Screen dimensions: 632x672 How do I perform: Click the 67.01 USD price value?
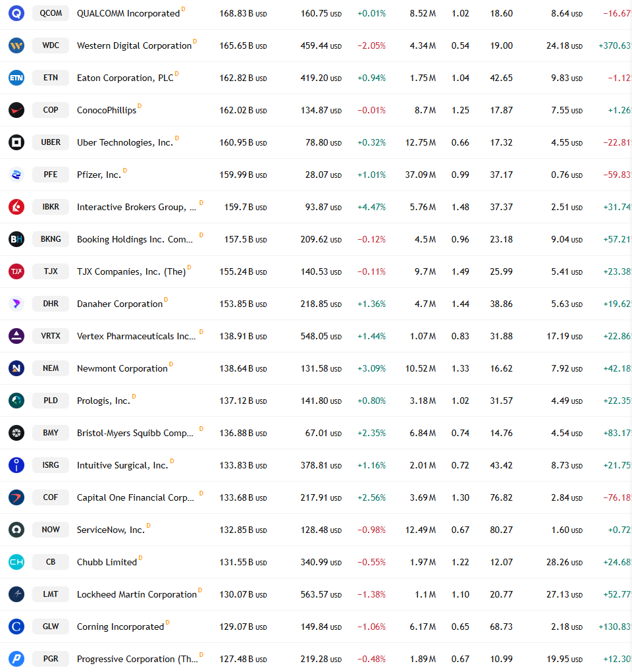click(x=323, y=434)
